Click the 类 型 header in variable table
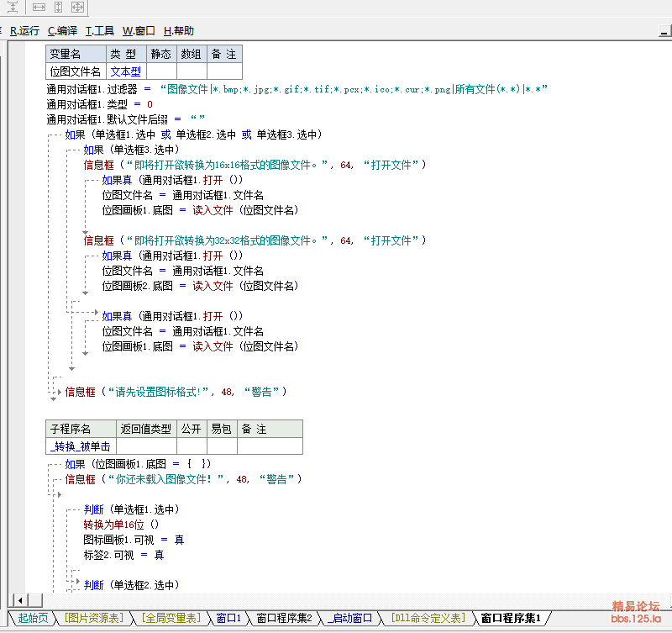This screenshot has width=672, height=633. (127, 54)
